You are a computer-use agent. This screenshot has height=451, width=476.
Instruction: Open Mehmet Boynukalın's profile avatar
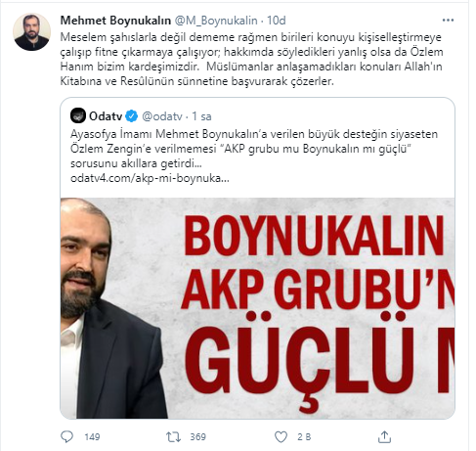pyautogui.click(x=31, y=32)
